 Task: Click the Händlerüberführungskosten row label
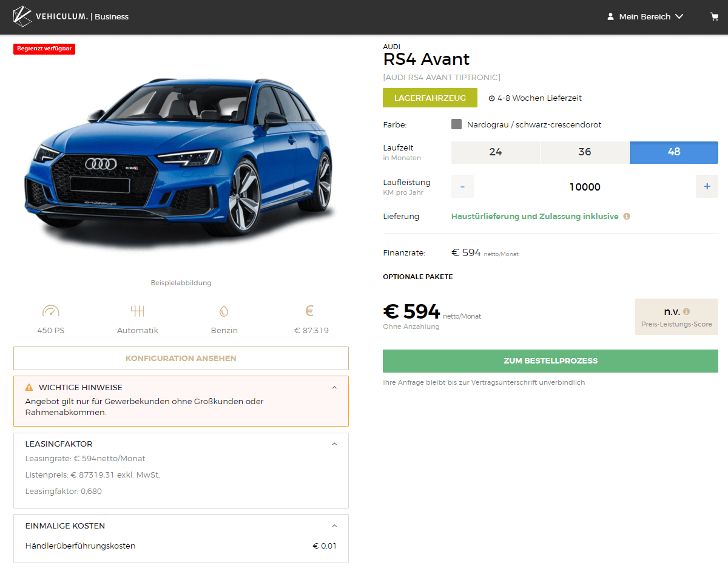[80, 546]
